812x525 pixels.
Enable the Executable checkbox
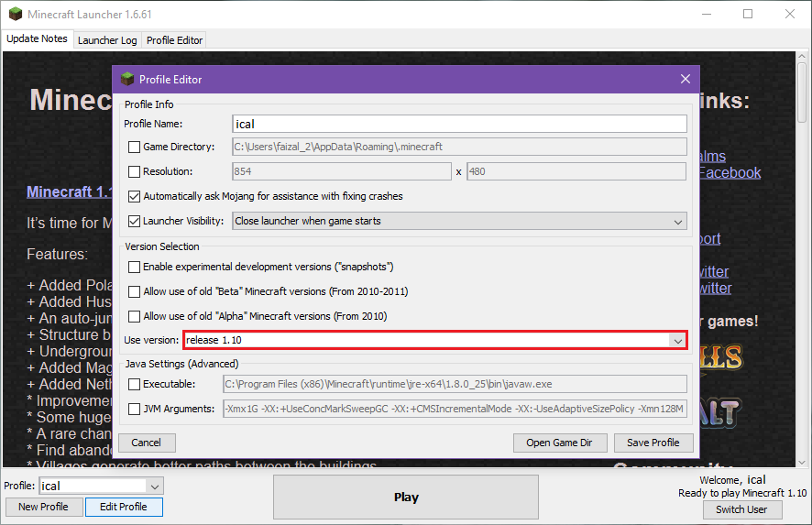pyautogui.click(x=134, y=384)
